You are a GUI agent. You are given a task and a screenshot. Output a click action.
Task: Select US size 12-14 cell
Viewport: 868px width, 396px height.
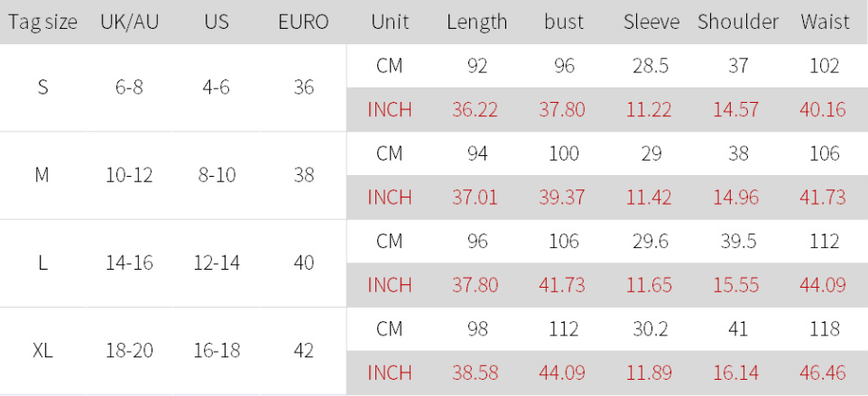pyautogui.click(x=217, y=262)
